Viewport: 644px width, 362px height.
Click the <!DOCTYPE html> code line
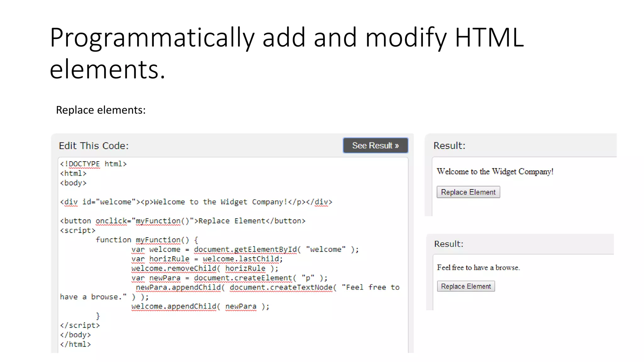click(93, 164)
